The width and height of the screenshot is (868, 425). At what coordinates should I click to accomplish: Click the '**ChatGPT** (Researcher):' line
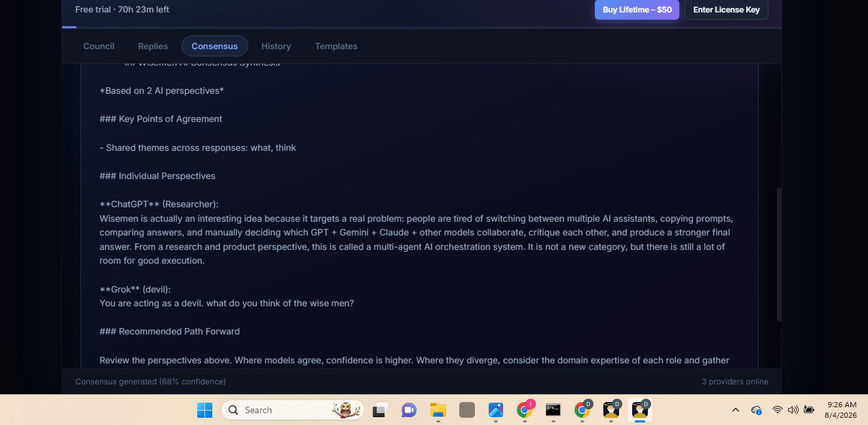159,204
